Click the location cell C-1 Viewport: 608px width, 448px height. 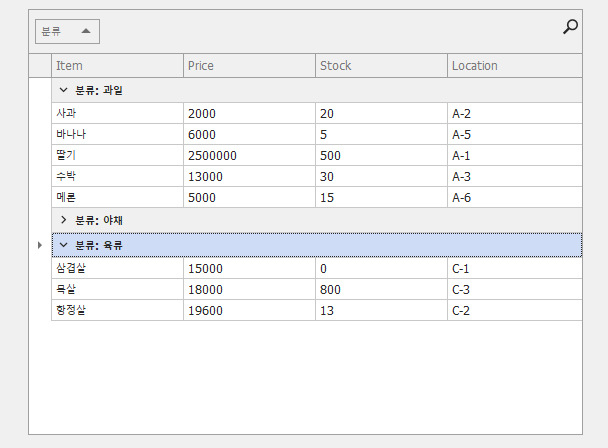coord(515,268)
